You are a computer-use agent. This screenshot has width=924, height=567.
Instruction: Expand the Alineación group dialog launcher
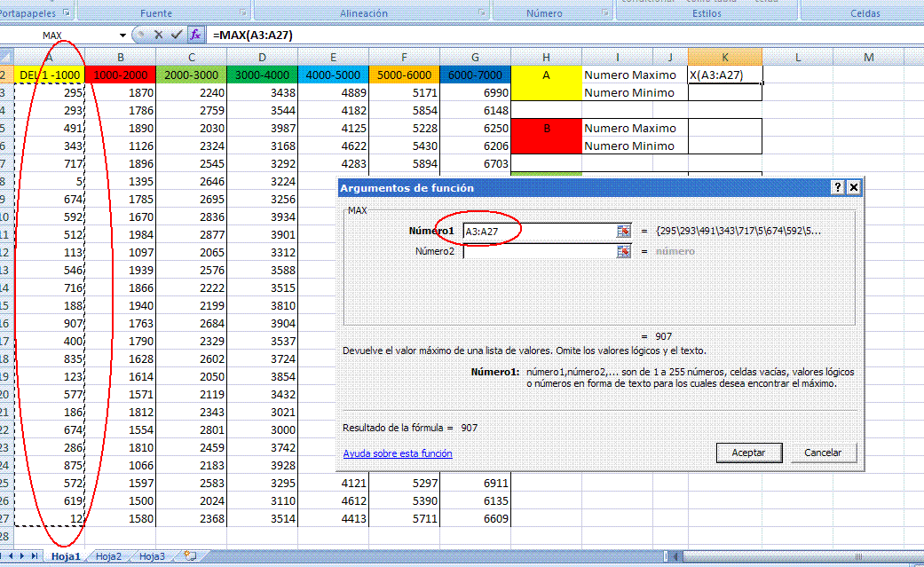482,13
